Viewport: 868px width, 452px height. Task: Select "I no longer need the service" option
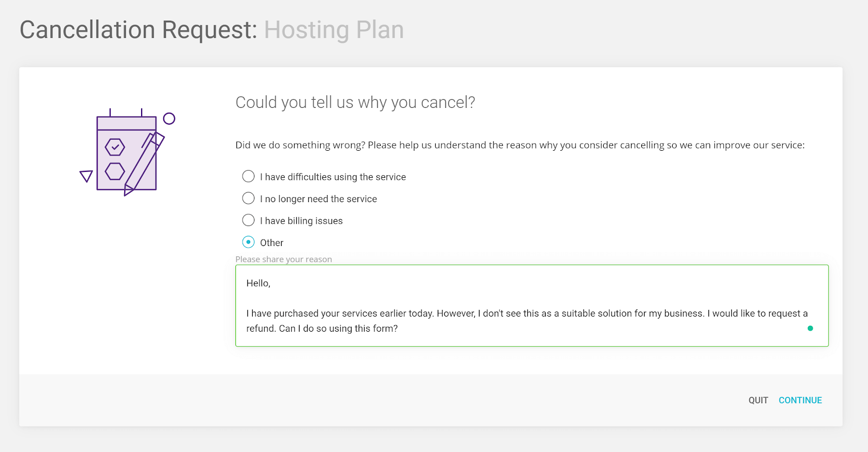tap(248, 198)
